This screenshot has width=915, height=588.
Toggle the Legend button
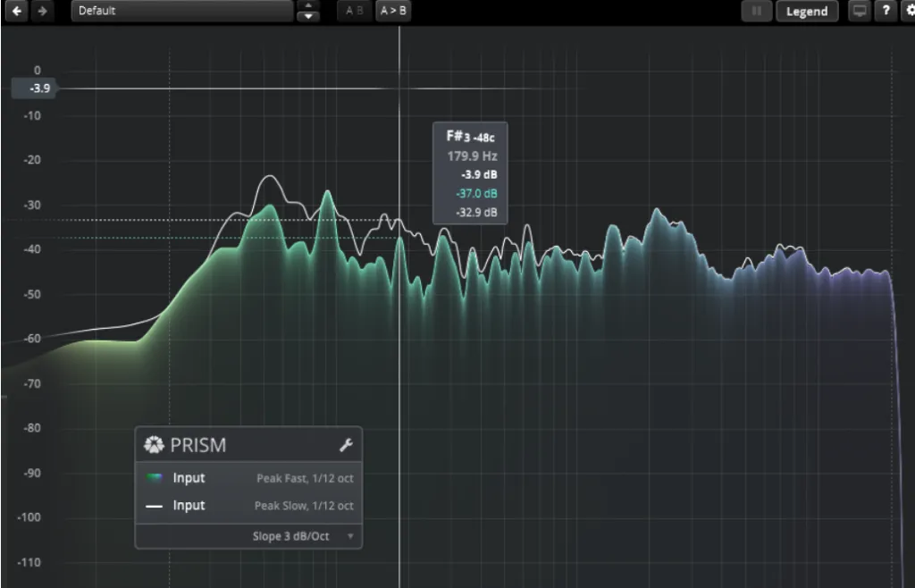coord(807,11)
